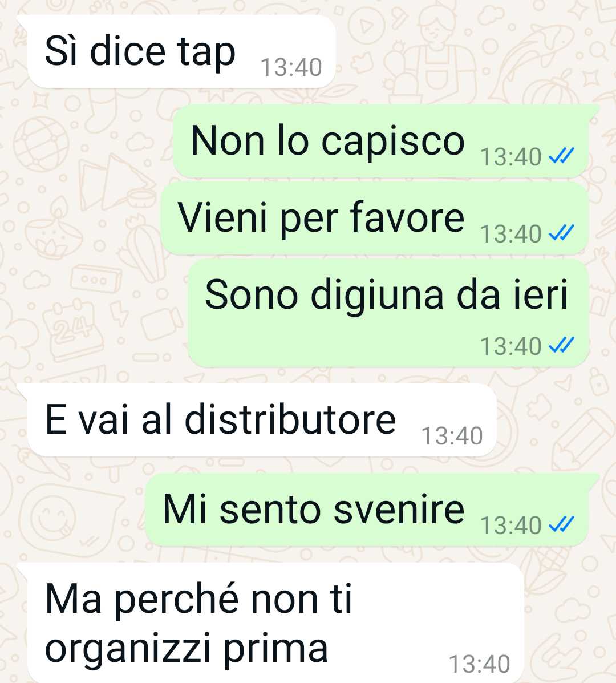Click the 13:40 time next to 'Non lo capisco'
Screen dimensions: 616x683
coord(510,157)
